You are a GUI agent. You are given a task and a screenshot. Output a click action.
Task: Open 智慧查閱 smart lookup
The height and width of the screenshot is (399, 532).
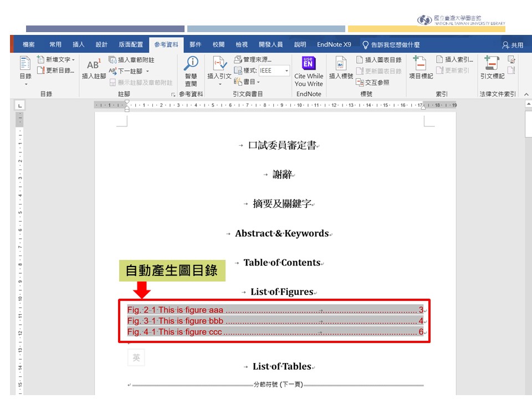coord(191,71)
